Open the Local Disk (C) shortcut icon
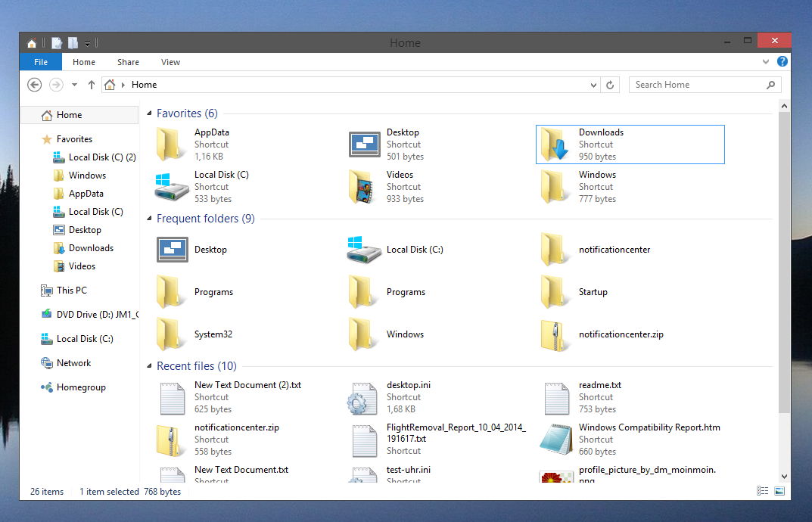Image resolution: width=812 pixels, height=522 pixels. point(172,187)
